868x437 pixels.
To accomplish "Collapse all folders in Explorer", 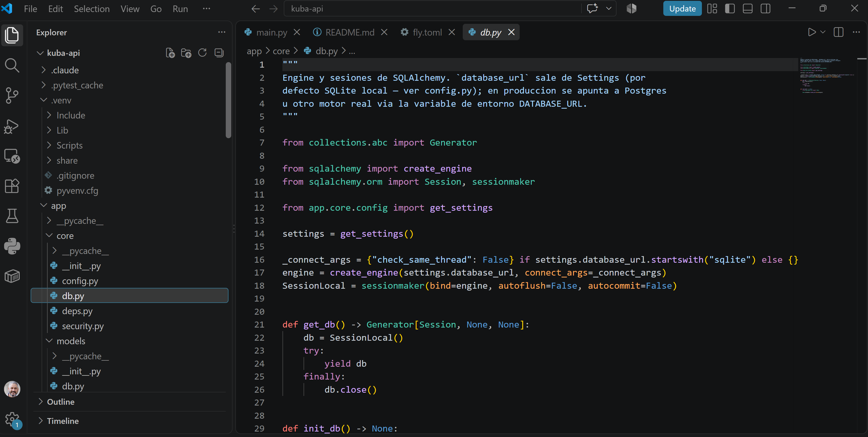I will tap(219, 53).
